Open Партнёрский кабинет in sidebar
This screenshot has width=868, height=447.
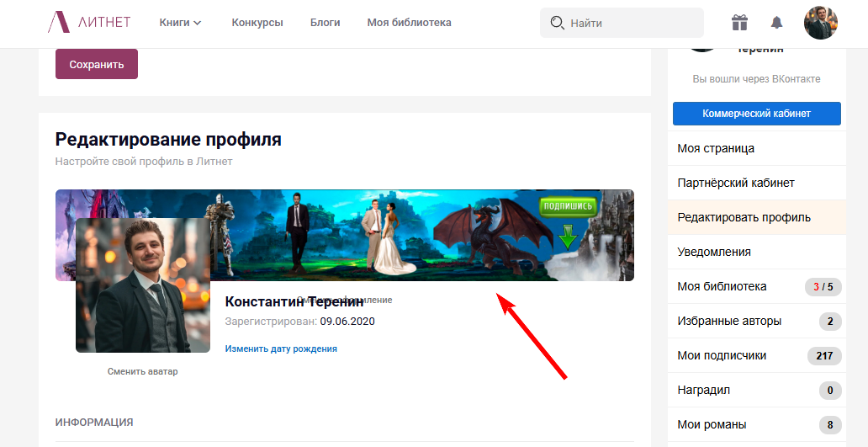click(x=757, y=183)
